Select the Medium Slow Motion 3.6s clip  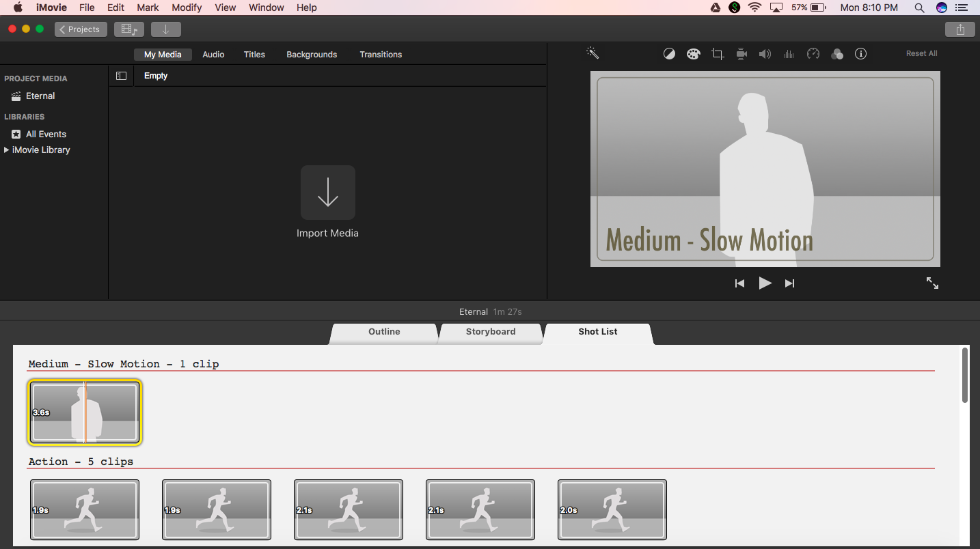85,412
